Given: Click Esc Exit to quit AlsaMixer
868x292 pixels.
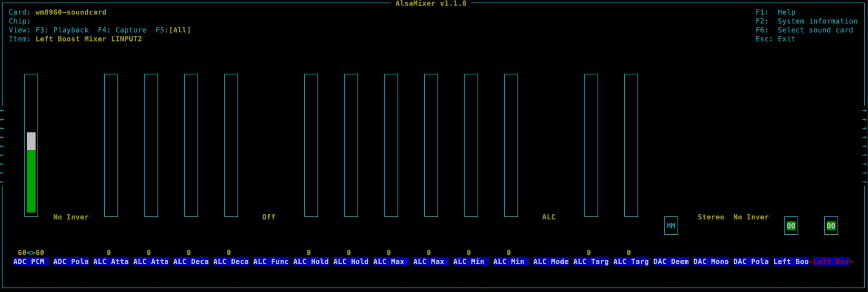Looking at the screenshot, I should pyautogui.click(x=775, y=39).
